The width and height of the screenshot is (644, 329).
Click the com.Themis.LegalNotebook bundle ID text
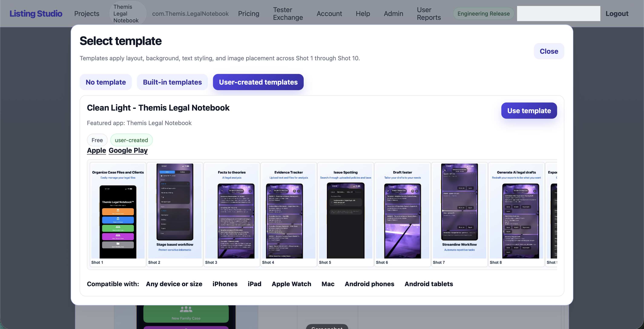[x=190, y=13]
